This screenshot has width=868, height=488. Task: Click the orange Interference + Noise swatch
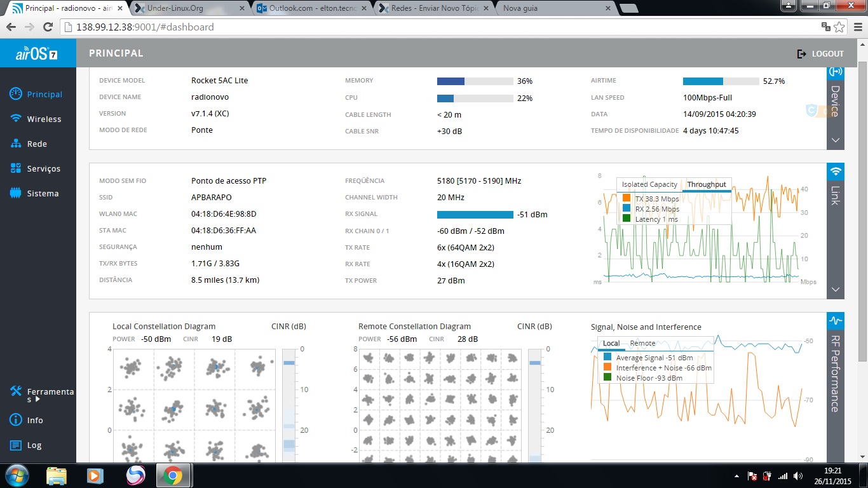(x=607, y=367)
